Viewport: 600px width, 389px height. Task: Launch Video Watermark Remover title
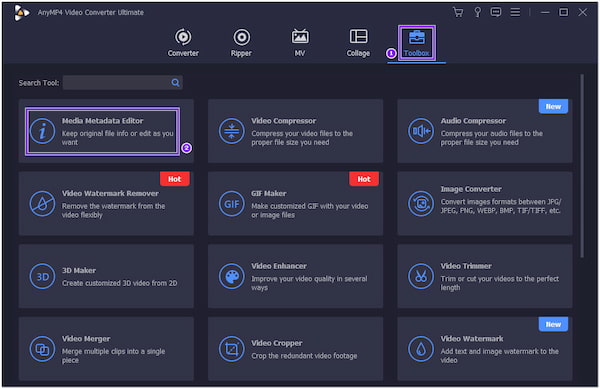[x=110, y=194]
